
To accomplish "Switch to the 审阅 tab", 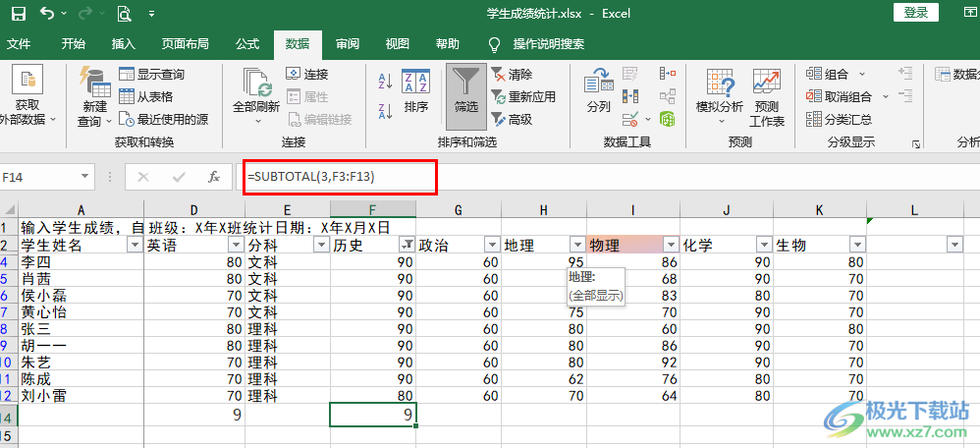I will coord(348,44).
